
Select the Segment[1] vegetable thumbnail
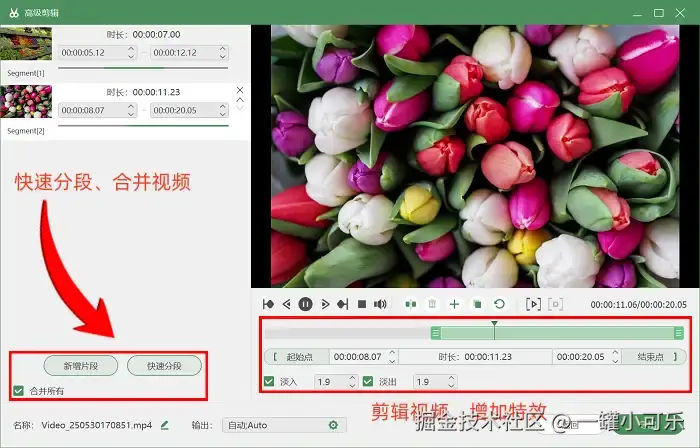[26, 44]
